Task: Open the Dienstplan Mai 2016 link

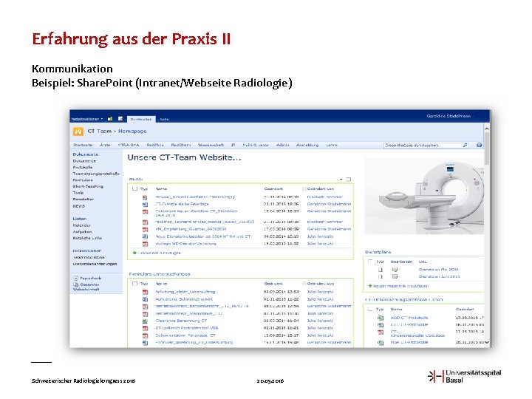Action: pos(438,270)
